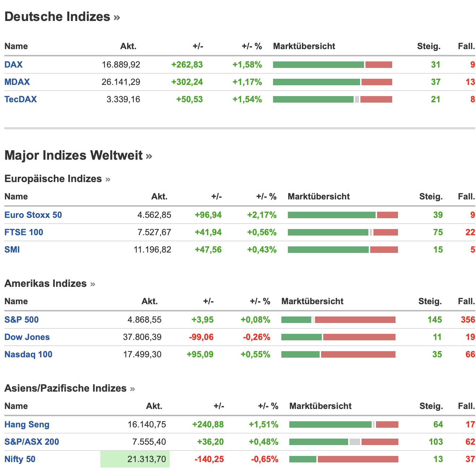Select the Nasdaq 100 link

(29, 354)
